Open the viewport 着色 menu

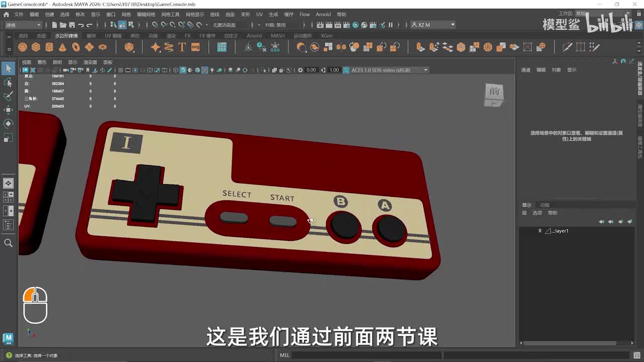point(42,62)
